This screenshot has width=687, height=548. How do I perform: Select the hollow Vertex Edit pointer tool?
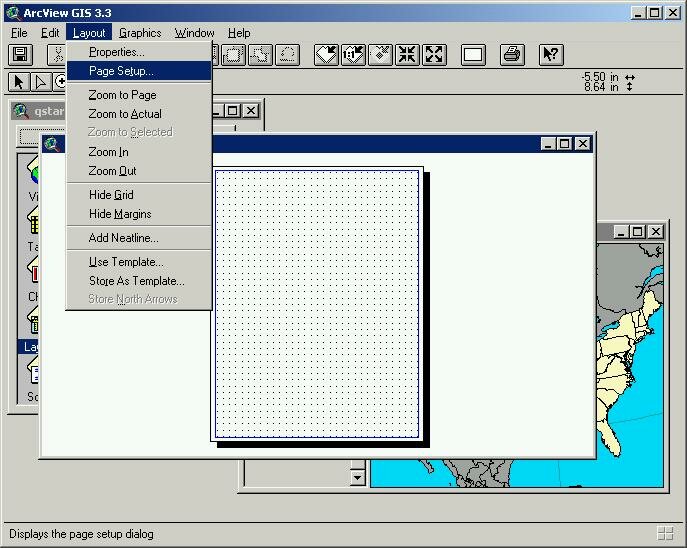pos(41,82)
